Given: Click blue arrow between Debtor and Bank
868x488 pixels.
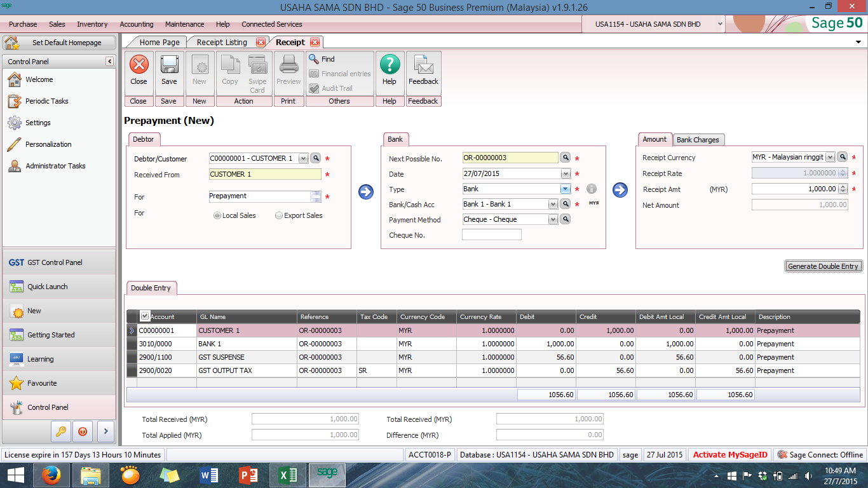Looking at the screenshot, I should pos(366,192).
